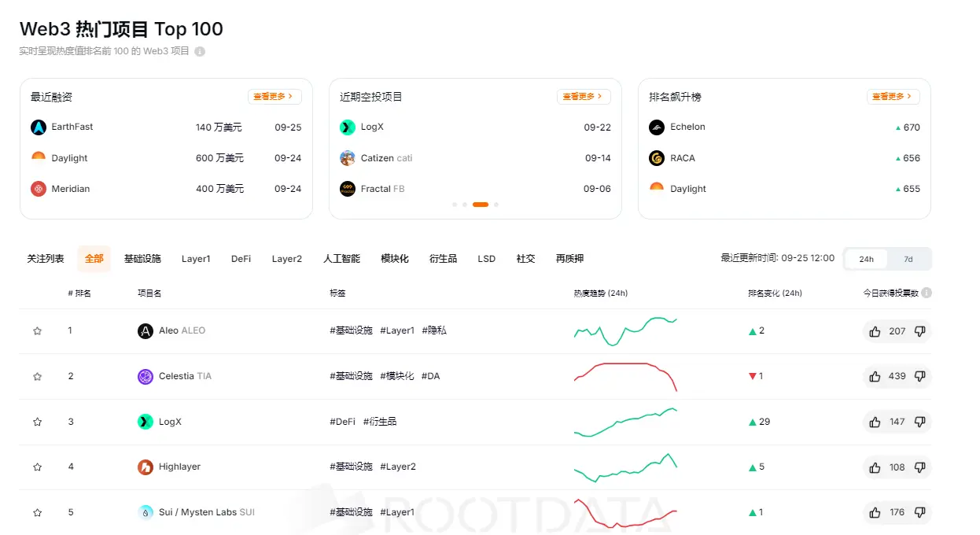Click the Daylight icon in 排名飙升榜

click(x=656, y=188)
